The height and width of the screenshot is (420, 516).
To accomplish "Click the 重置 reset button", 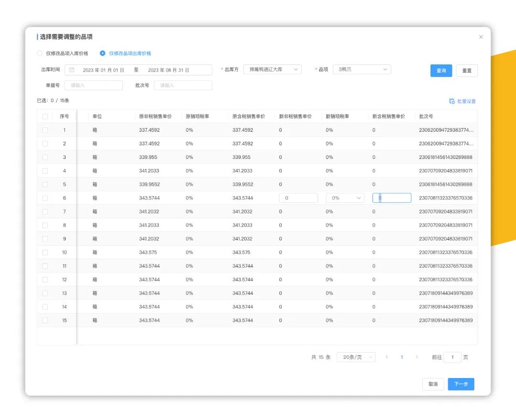I will tap(467, 71).
